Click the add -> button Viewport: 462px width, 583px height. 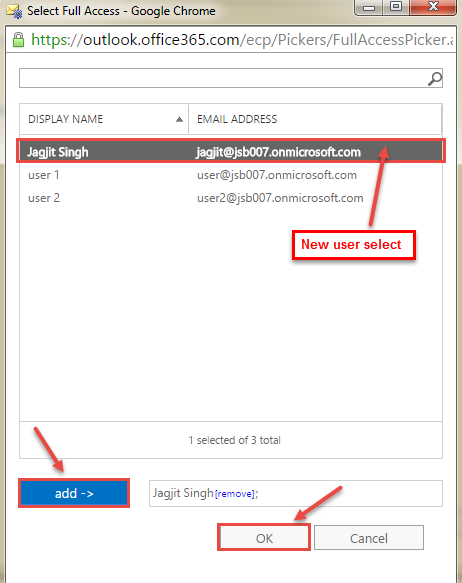(x=74, y=493)
